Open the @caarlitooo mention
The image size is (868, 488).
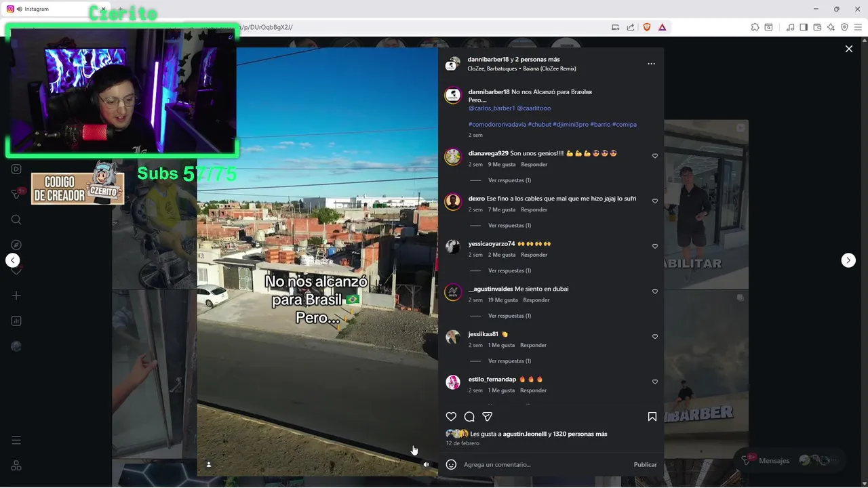534,108
